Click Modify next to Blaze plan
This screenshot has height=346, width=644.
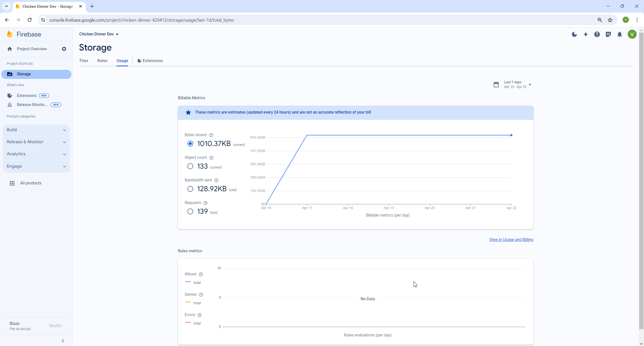click(x=55, y=326)
